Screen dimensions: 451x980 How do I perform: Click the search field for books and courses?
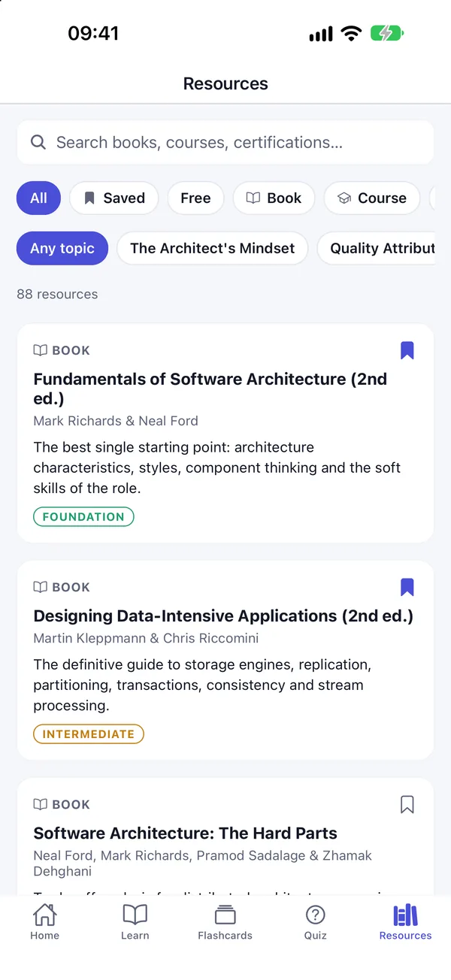(225, 142)
